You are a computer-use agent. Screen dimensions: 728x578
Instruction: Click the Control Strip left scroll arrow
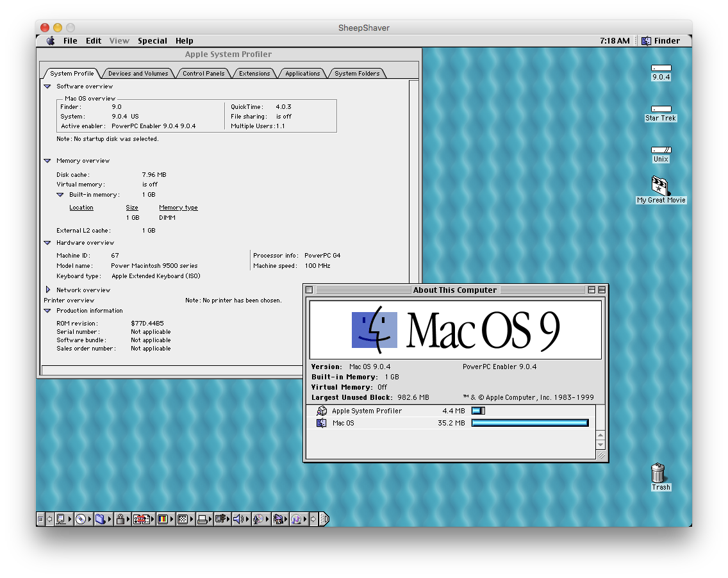pos(49,518)
